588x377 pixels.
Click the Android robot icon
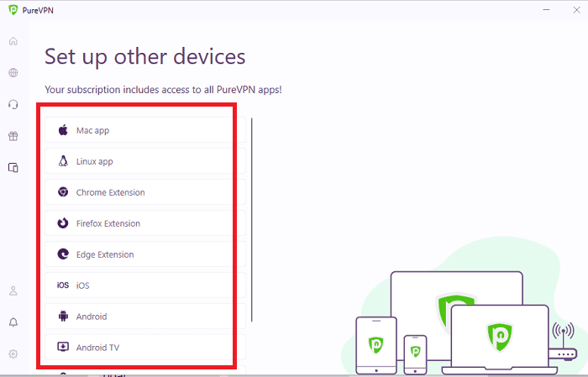coord(63,317)
